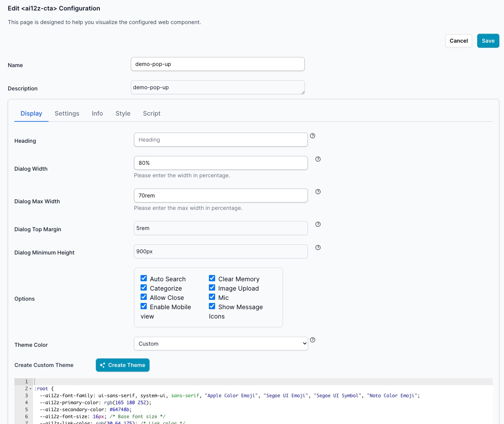Cancel editing the configuration

[x=459, y=41]
